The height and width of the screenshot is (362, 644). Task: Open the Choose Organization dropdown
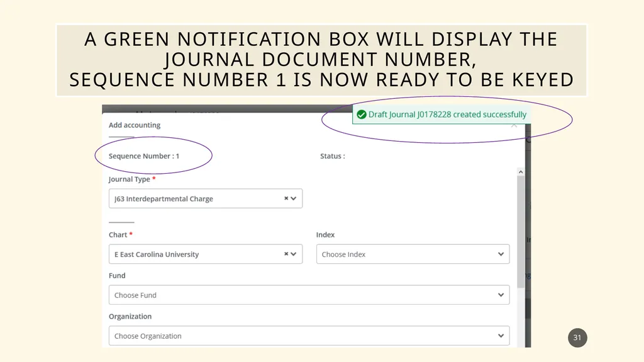309,336
